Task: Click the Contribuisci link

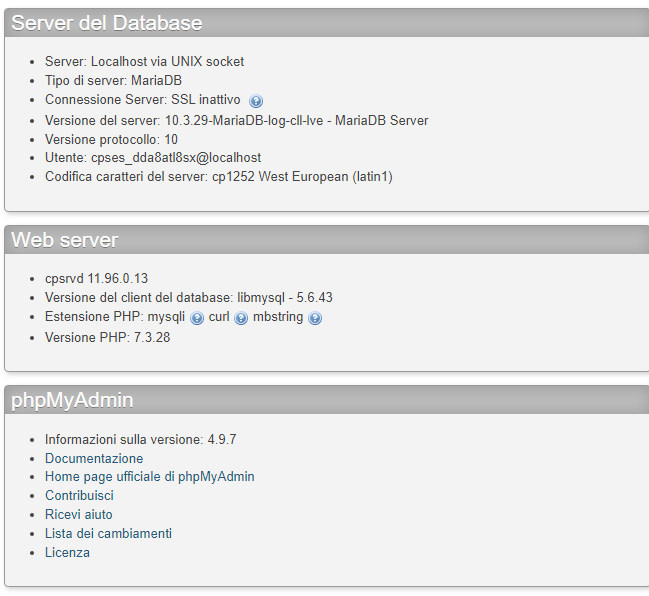Action: 79,495
